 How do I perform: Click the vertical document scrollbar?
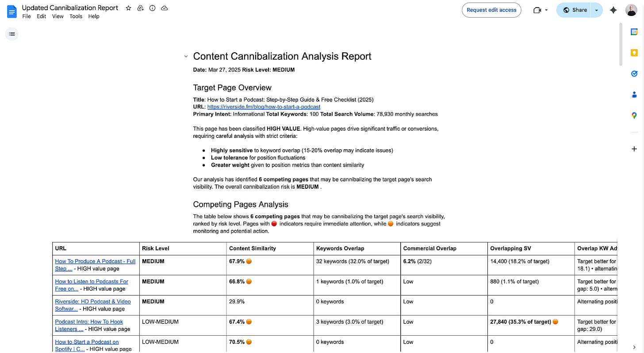(621, 44)
